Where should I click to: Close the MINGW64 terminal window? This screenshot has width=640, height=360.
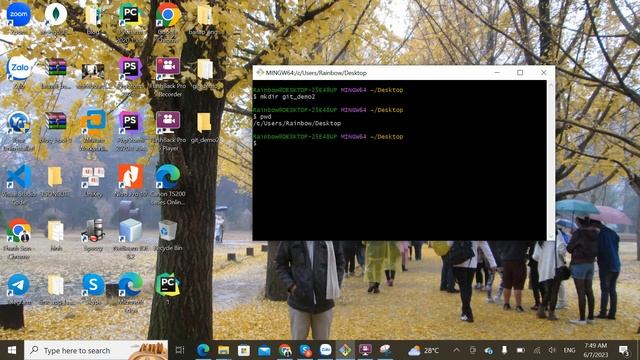tap(544, 73)
